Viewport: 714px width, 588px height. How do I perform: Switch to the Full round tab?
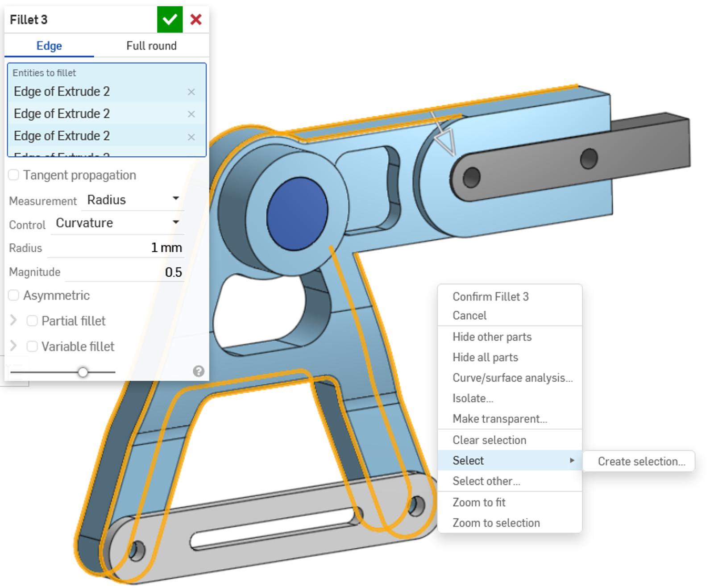151,46
